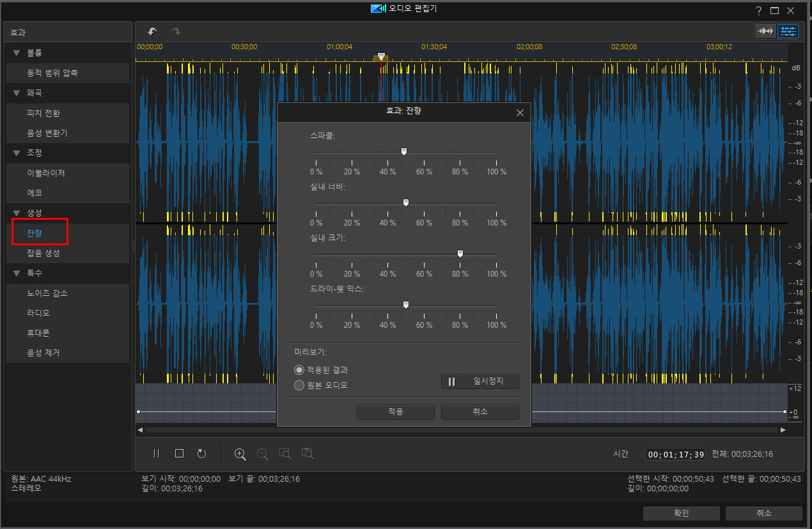Click the 실내 너비 slider handle

click(406, 203)
